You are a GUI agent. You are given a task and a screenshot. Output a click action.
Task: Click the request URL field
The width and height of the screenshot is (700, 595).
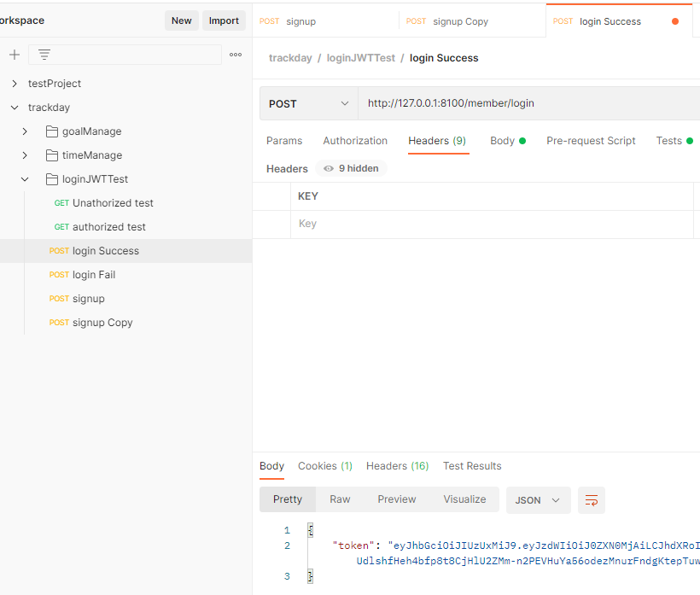click(x=529, y=103)
